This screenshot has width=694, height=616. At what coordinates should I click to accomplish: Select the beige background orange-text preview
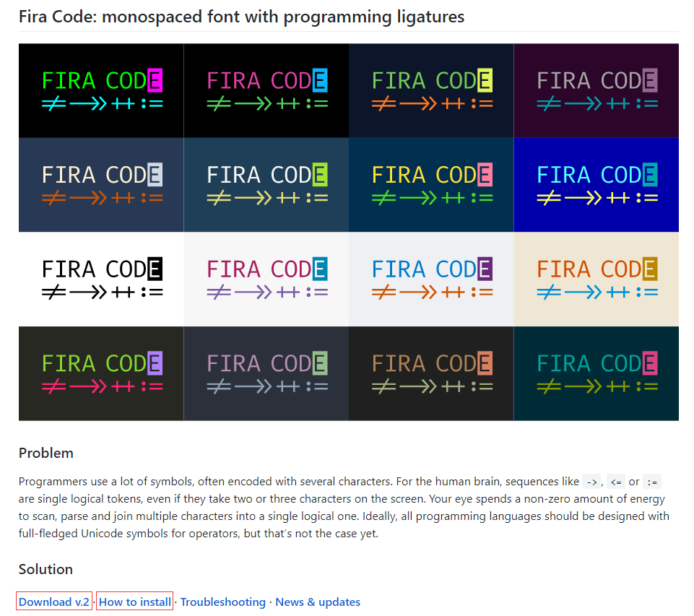click(596, 279)
